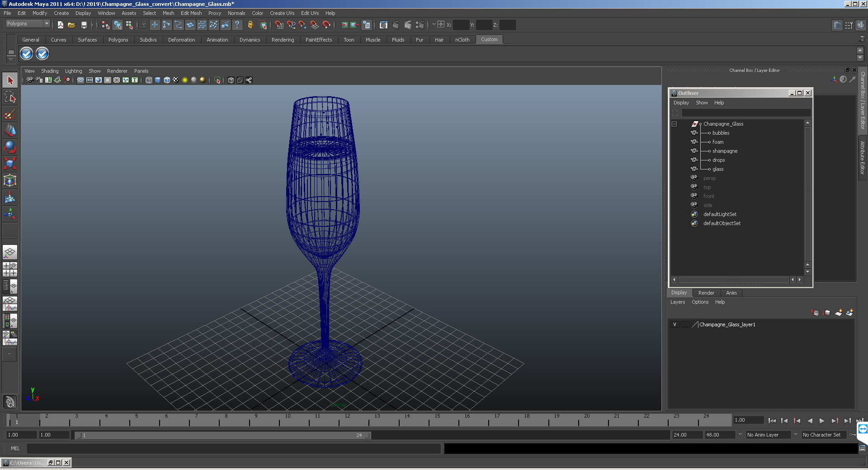Select the arrow Select tool in toolbox
Screen dimensions: 868x470
pyautogui.click(x=10, y=80)
